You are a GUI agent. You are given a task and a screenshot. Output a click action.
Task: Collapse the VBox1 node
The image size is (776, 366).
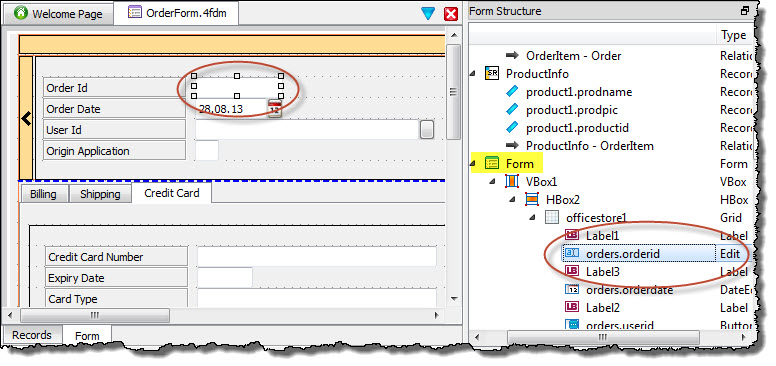point(493,182)
